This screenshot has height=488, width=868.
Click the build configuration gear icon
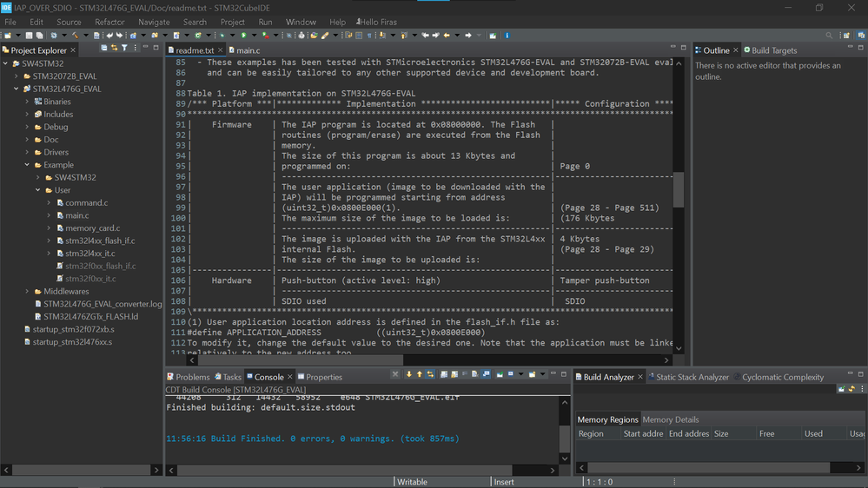54,36
